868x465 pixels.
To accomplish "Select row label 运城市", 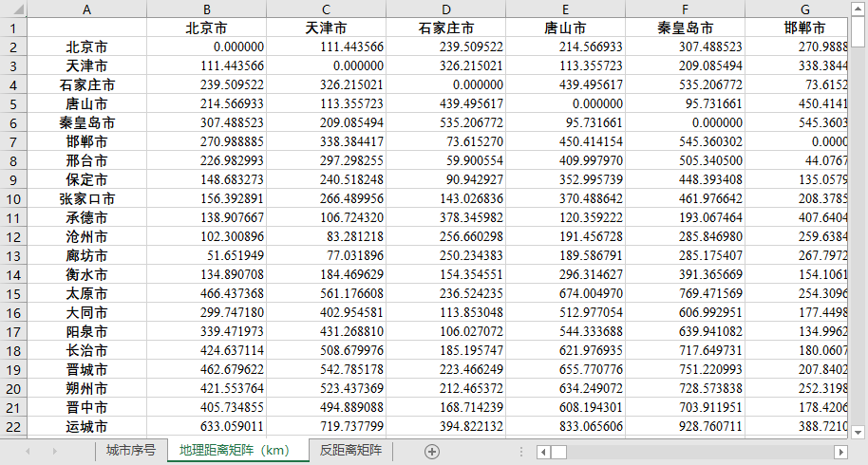I will [87, 427].
